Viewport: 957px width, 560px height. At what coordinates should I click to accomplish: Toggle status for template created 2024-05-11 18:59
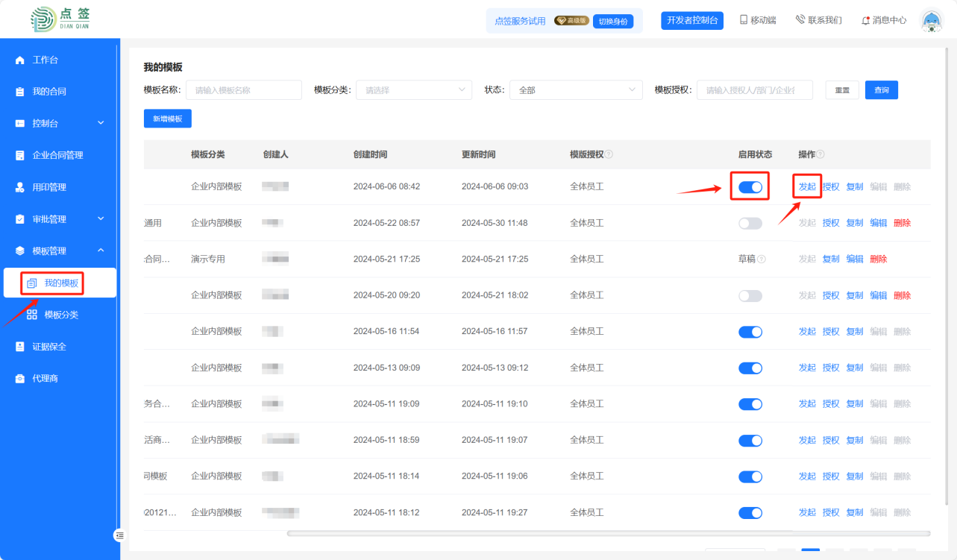[750, 441]
